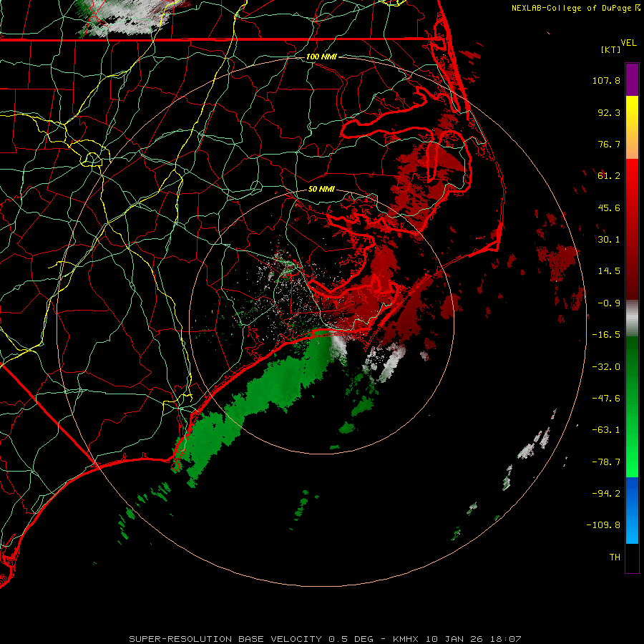The width and height of the screenshot is (644, 644).
Task: Click the 14.5 velocity scale value
Action: tap(609, 271)
